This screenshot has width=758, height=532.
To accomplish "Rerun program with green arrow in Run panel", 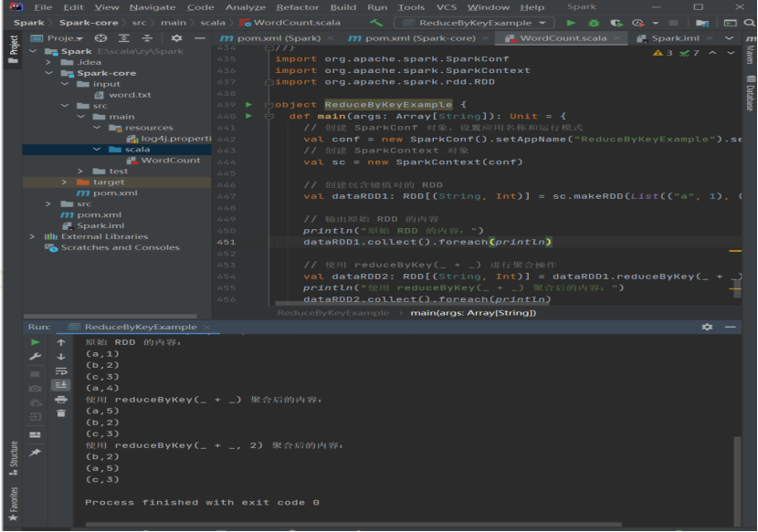I will pos(36,342).
